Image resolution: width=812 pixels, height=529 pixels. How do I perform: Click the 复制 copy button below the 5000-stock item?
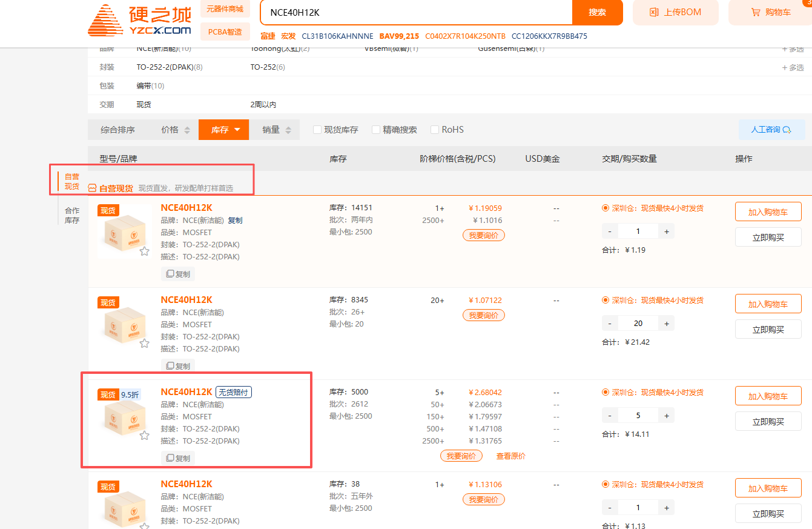pos(178,458)
